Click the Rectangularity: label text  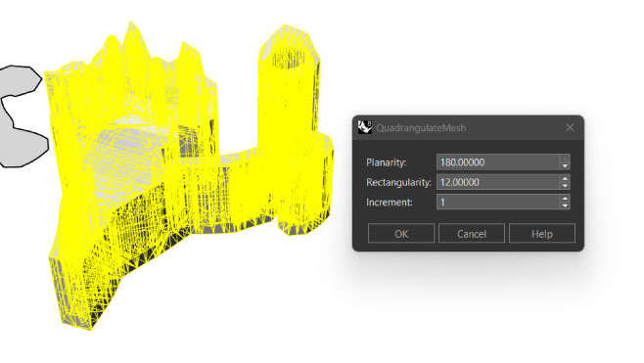point(398,182)
